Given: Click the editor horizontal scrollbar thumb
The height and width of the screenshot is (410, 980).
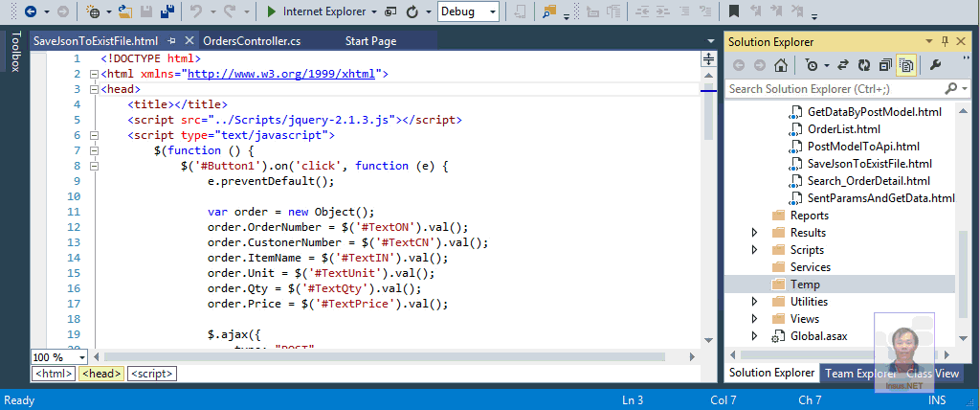Looking at the screenshot, I should point(384,356).
